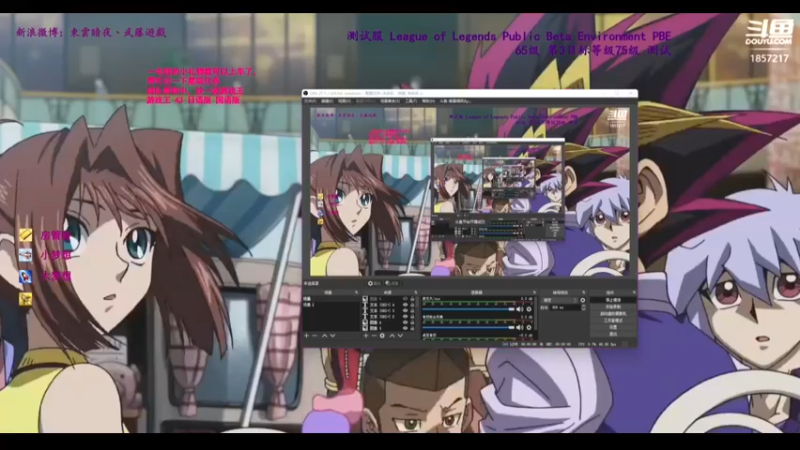Pop out the Sources dock panel

(416, 292)
